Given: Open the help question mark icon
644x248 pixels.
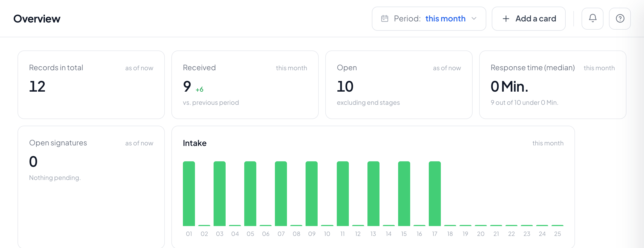Looking at the screenshot, I should (x=620, y=19).
